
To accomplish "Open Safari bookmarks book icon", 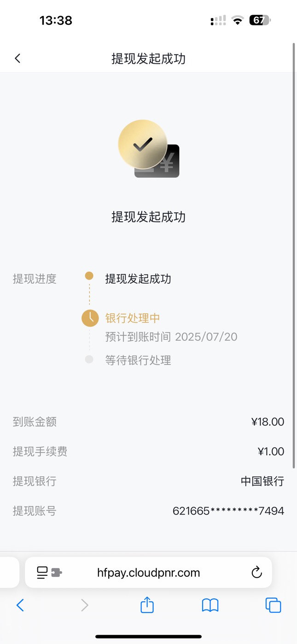I will pyautogui.click(x=210, y=605).
